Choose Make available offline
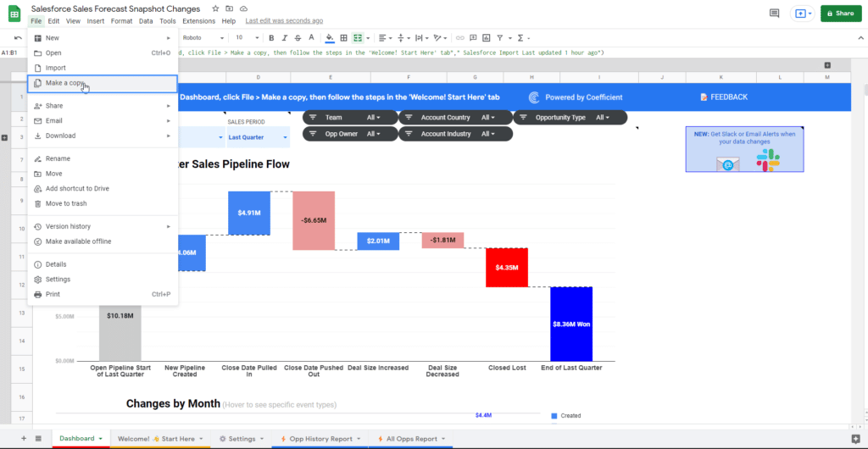 tap(103, 241)
